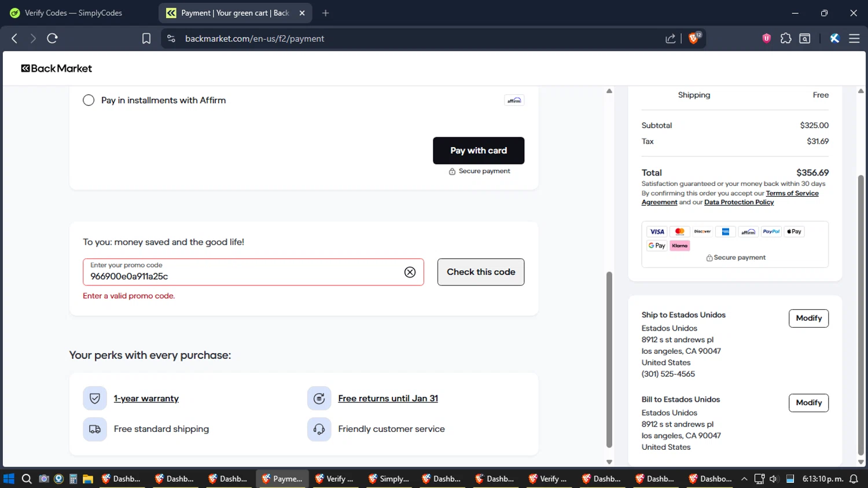Clear the promo code with X icon
Viewport: 868px width, 488px height.
[x=410, y=272]
